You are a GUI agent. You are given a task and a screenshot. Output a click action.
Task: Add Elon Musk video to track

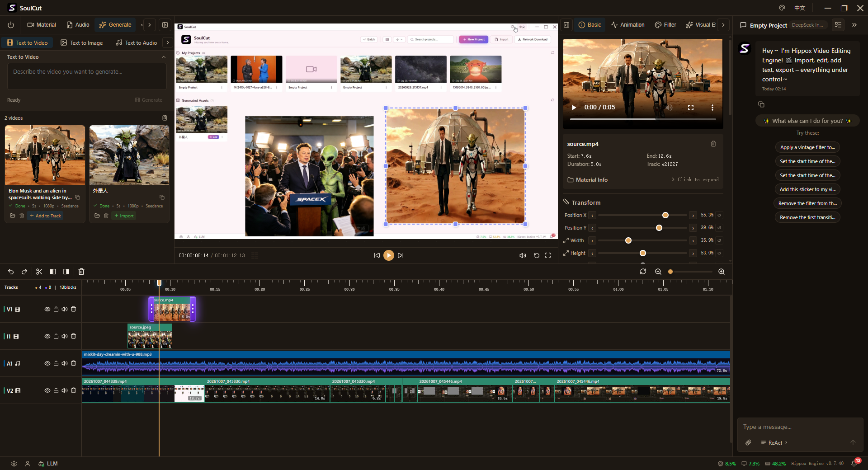pos(45,216)
